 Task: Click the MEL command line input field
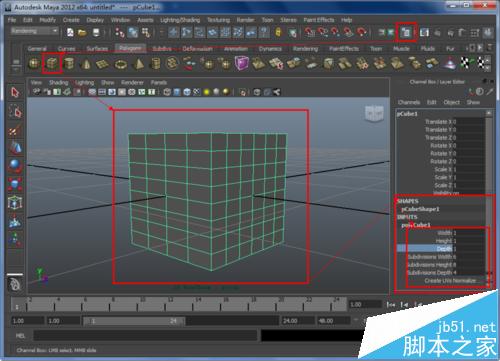(145, 336)
